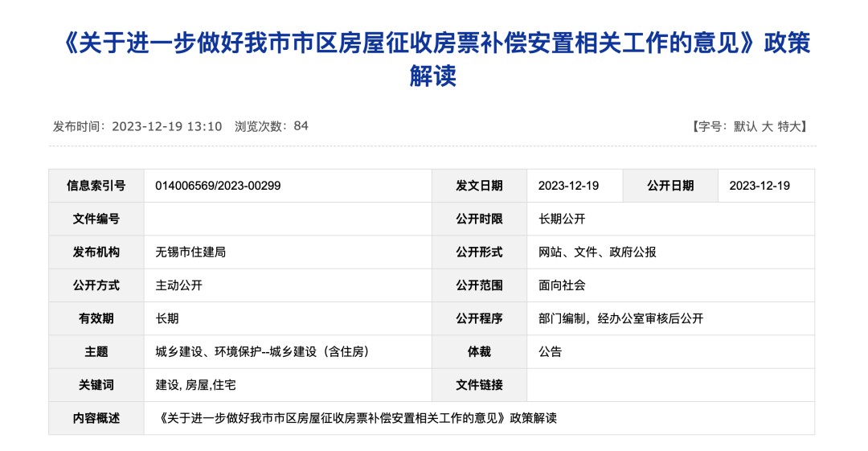
Task: Select keywords 建设, 房屋,住宅
Action: (x=195, y=385)
